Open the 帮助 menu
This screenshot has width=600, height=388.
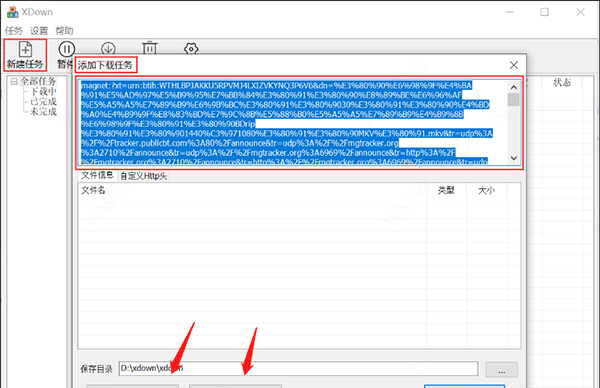pyautogui.click(x=64, y=31)
